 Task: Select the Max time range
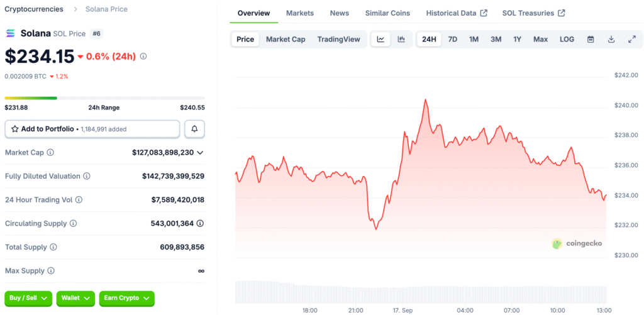click(x=540, y=40)
